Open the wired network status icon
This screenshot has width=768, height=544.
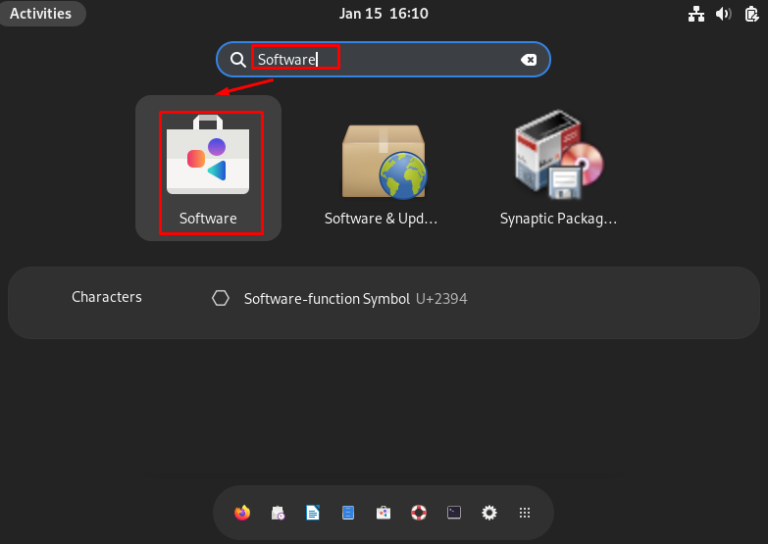pyautogui.click(x=696, y=14)
